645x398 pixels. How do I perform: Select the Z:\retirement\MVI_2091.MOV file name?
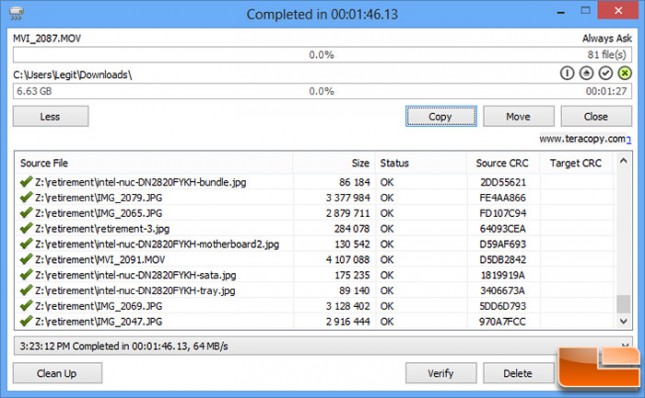[x=100, y=259]
